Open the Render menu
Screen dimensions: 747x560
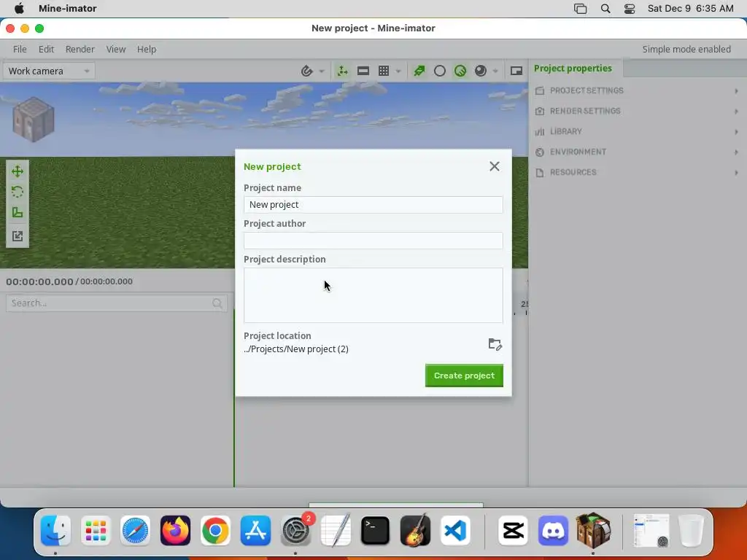click(80, 49)
